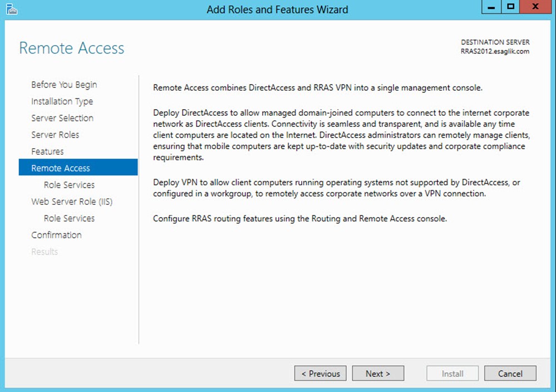Go to Web Server Role (IIS) step
This screenshot has height=392, width=556.
[x=72, y=202]
